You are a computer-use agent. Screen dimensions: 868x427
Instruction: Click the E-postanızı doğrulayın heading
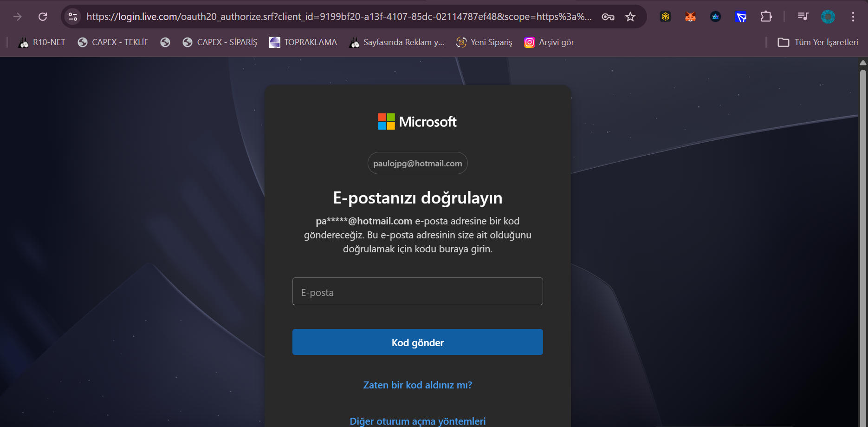418,198
